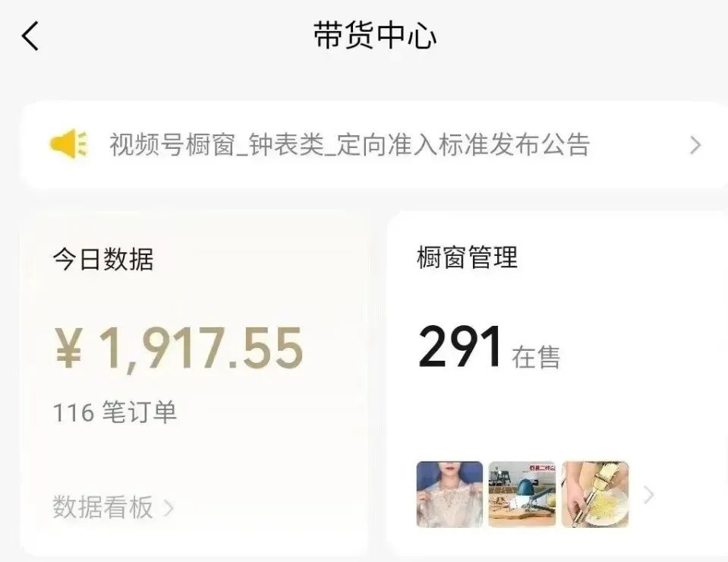Click chevron after product thumbnails

649,495
